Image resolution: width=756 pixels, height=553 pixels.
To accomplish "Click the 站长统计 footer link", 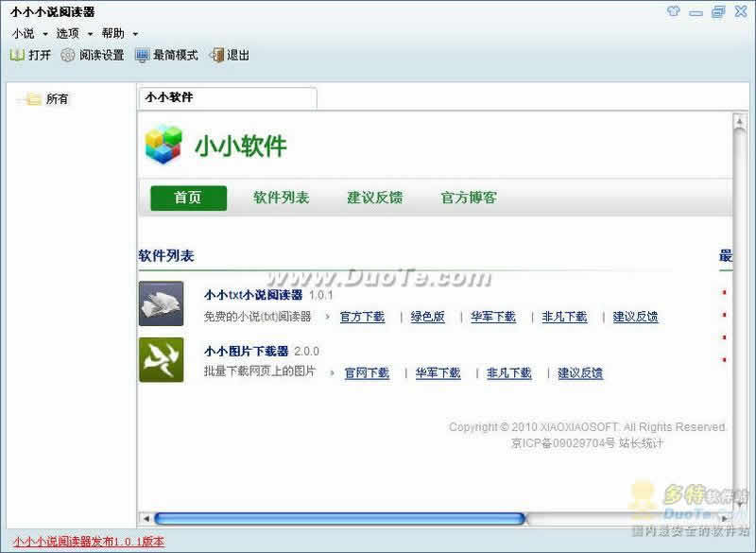I will click(x=641, y=443).
